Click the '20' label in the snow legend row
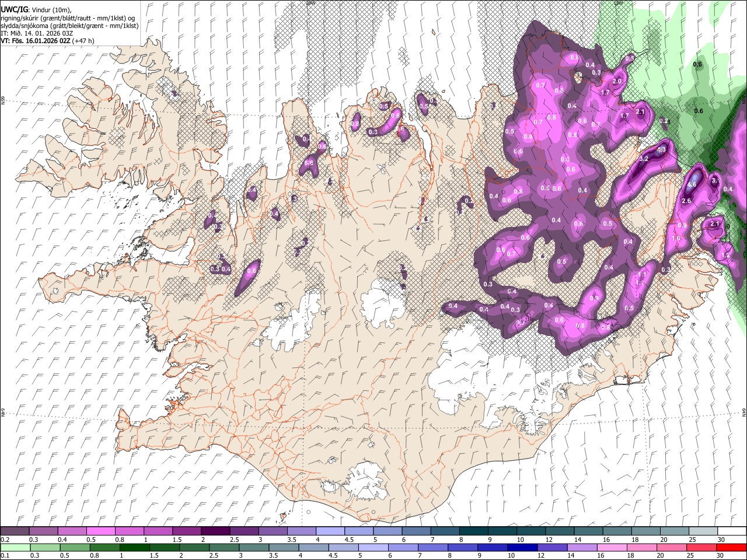Screen dimensions: 747x560 coord(664,540)
